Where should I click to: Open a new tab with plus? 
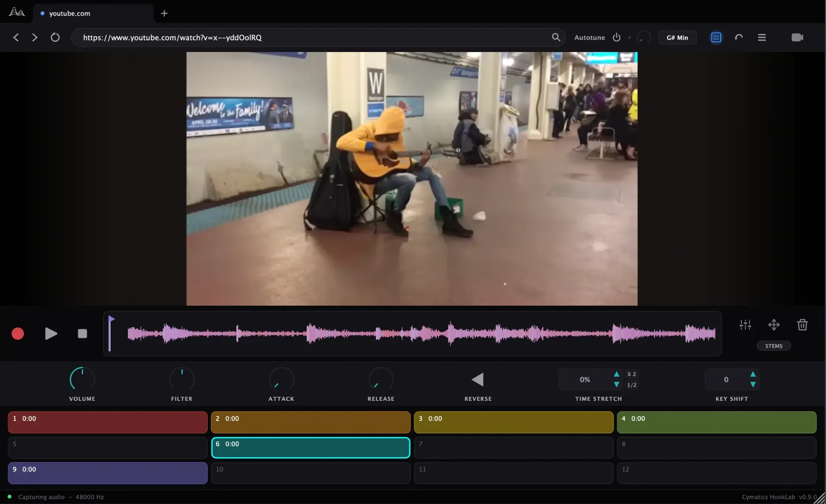coord(164,13)
